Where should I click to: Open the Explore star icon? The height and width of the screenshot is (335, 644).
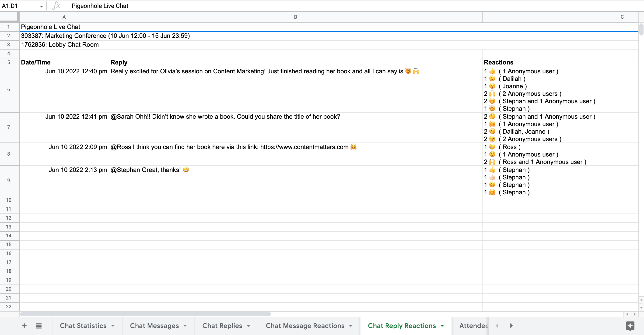[630, 326]
